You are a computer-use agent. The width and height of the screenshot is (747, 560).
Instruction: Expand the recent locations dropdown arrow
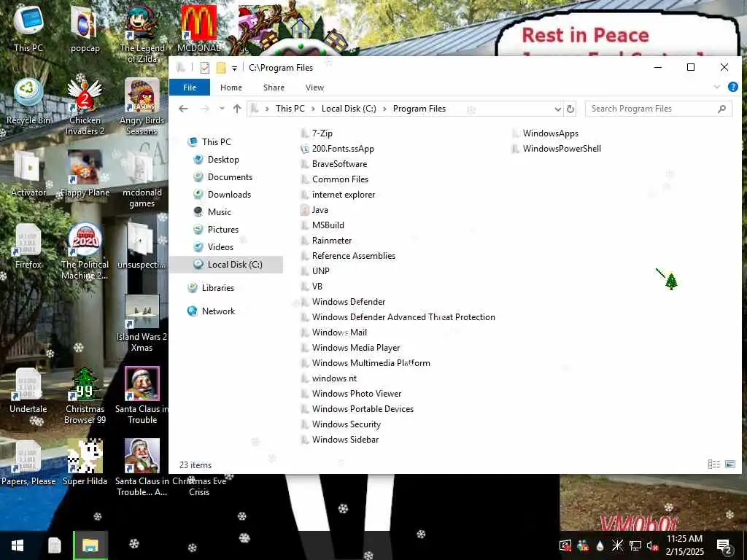tap(222, 109)
